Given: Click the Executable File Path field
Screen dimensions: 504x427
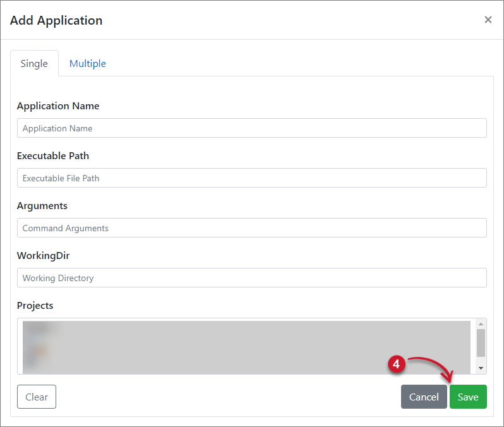Looking at the screenshot, I should [251, 177].
